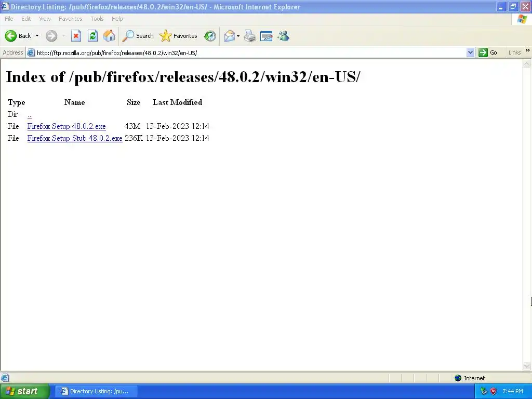The height and width of the screenshot is (399, 532).
Task: Expand the Mail dropdown arrow
Action: pyautogui.click(x=238, y=36)
